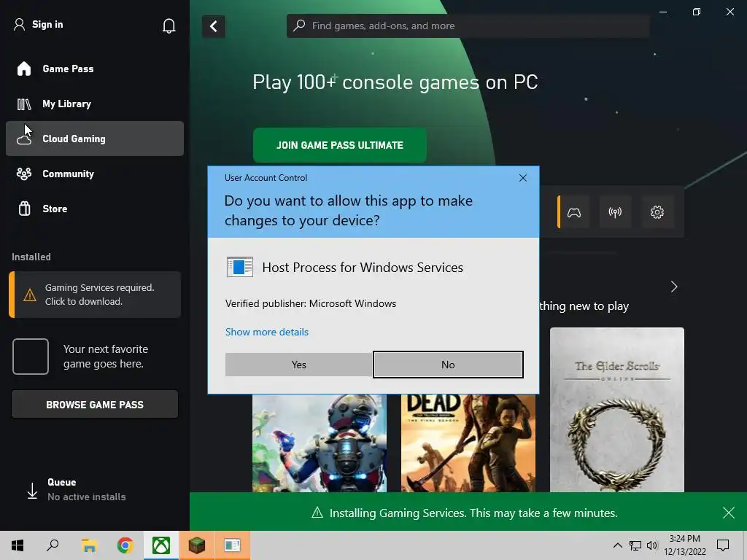Image resolution: width=747 pixels, height=560 pixels.
Task: Open The Walking Dead game tile
Action: tap(468, 443)
